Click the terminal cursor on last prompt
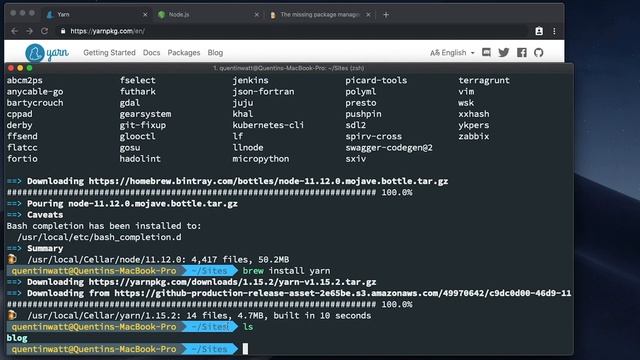Image resolution: width=640 pixels, height=360 pixels. (245, 349)
